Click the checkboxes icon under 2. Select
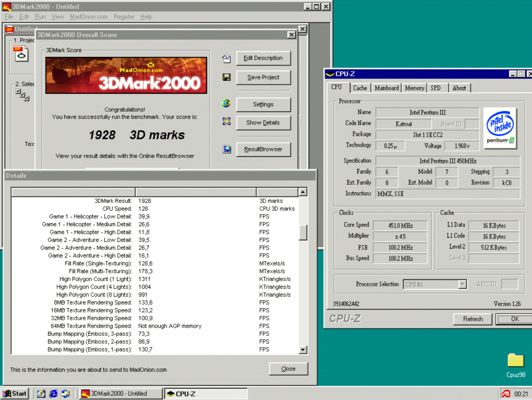 (22, 95)
